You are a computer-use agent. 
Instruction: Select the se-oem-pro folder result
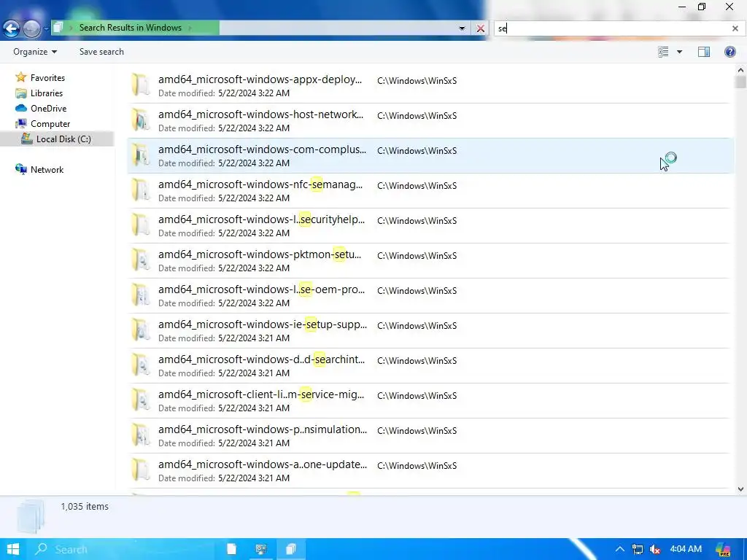pyautogui.click(x=429, y=296)
